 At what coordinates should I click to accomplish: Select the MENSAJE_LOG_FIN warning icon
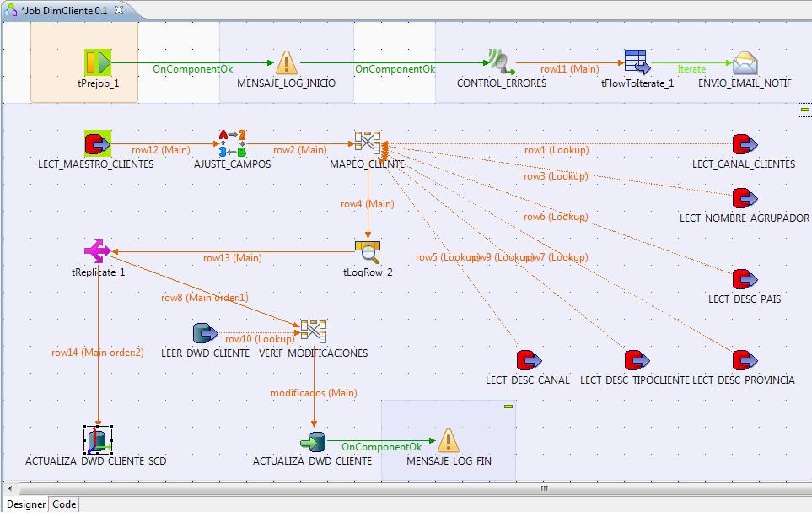pyautogui.click(x=448, y=441)
